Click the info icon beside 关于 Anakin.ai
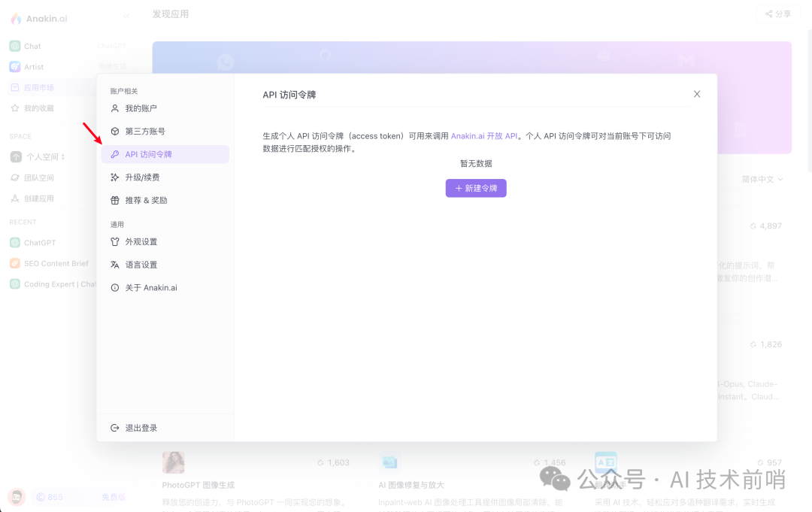The width and height of the screenshot is (812, 512). (x=115, y=288)
